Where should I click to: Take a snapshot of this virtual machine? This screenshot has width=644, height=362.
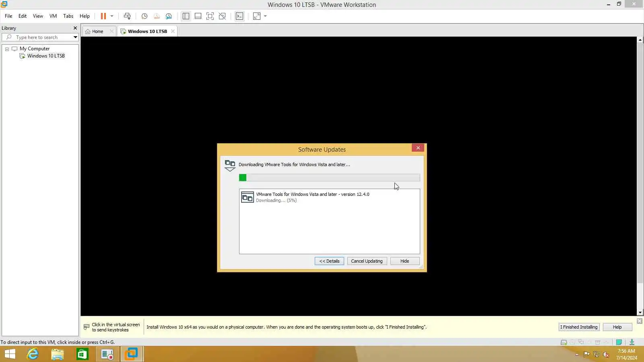[x=144, y=16]
